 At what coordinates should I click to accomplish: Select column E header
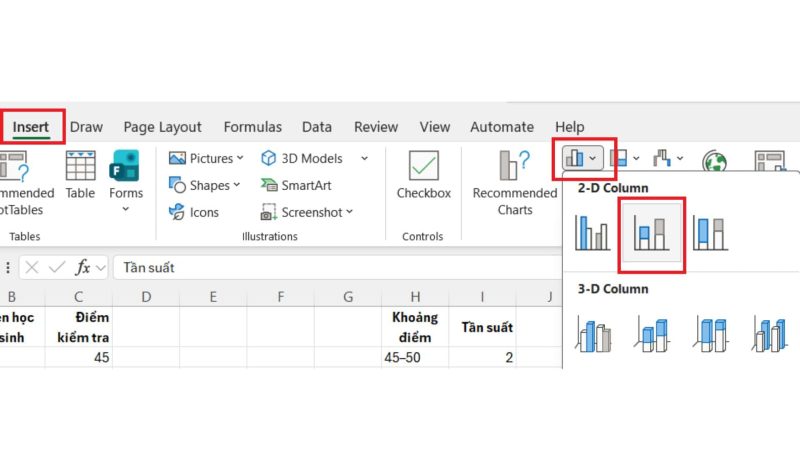coord(213,296)
